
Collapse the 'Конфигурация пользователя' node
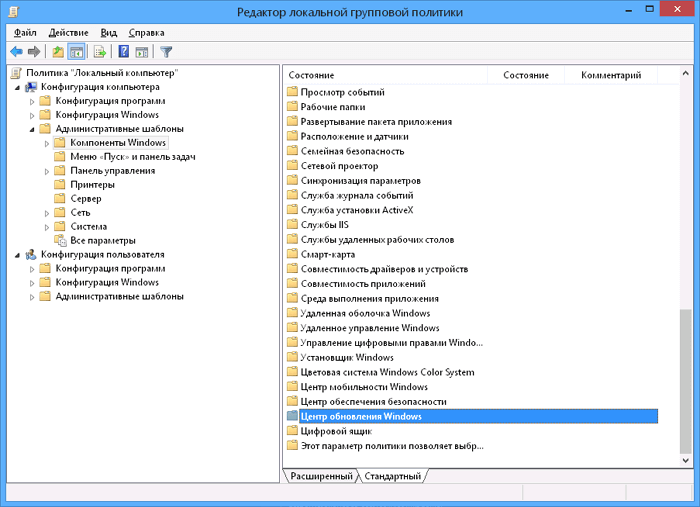(x=18, y=255)
